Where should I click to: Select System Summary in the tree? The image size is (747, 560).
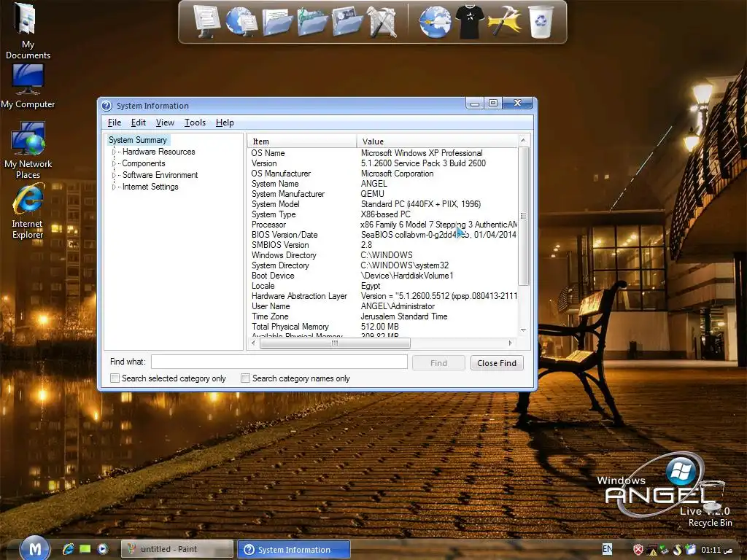pyautogui.click(x=138, y=140)
